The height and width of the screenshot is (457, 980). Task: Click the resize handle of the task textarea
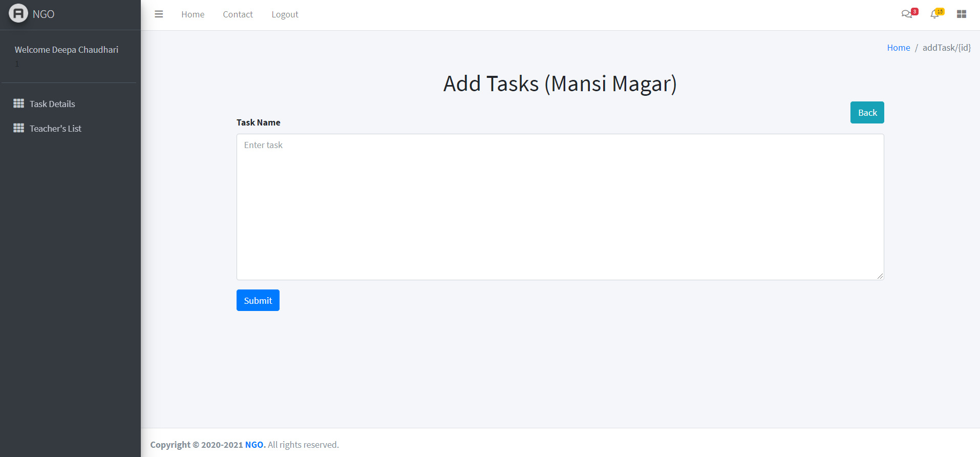pos(880,276)
